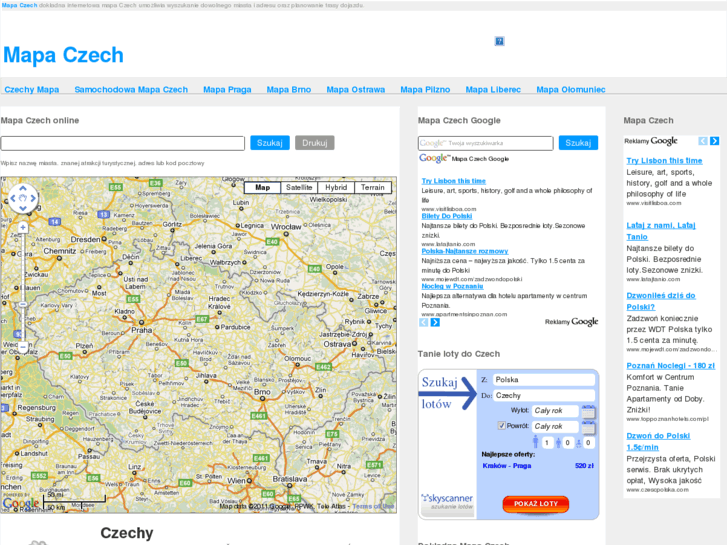727x545 pixels.
Task: Click the Drukuj print button
Action: tap(315, 143)
